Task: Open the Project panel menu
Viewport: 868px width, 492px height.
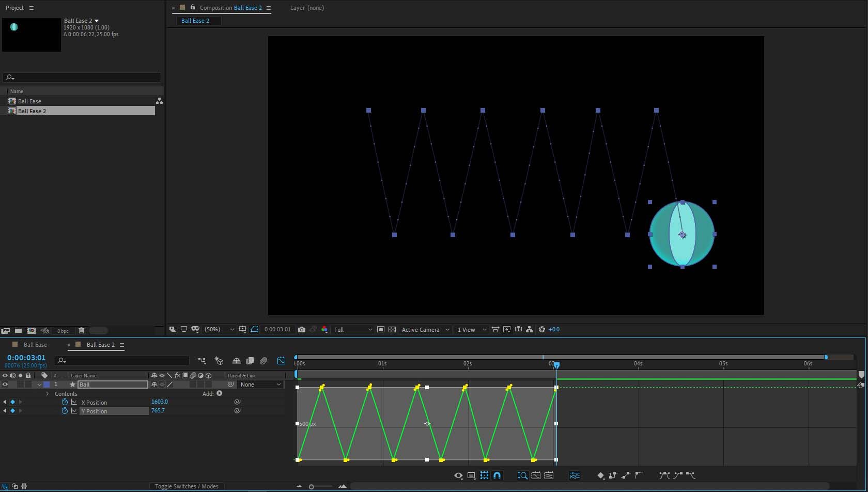Action: tap(32, 8)
